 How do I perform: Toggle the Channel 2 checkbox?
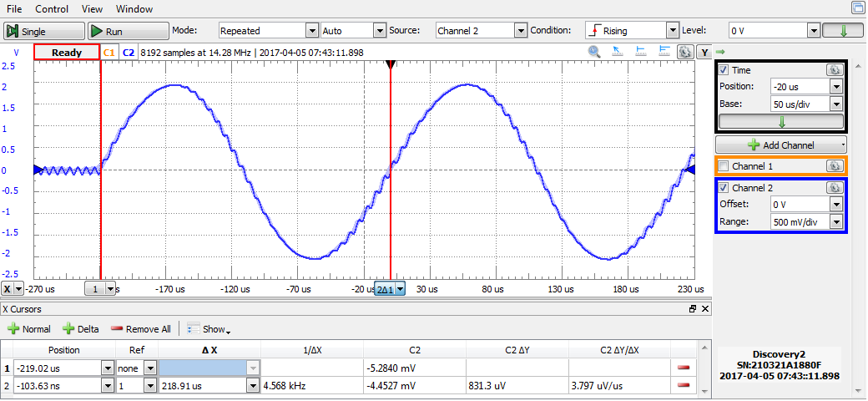click(x=723, y=188)
